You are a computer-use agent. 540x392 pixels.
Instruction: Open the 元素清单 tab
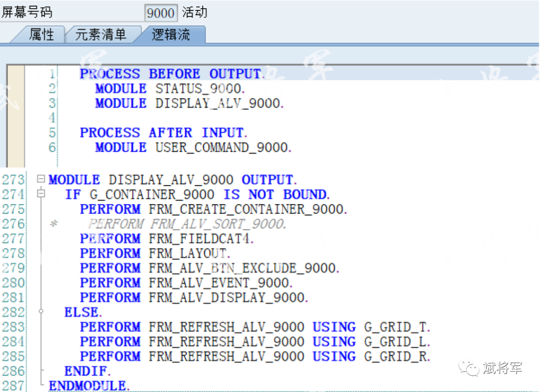tap(101, 34)
